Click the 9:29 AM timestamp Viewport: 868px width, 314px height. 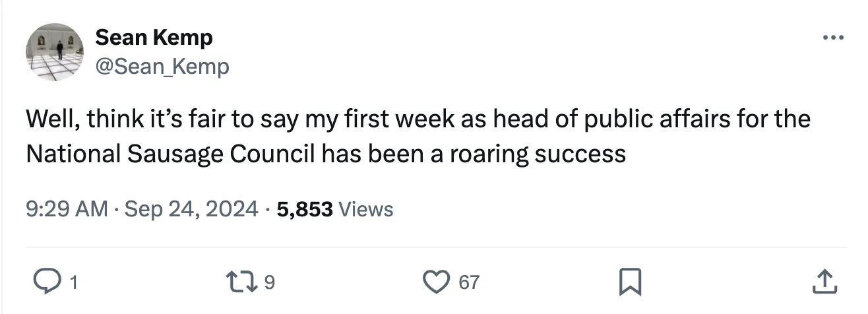(67, 210)
